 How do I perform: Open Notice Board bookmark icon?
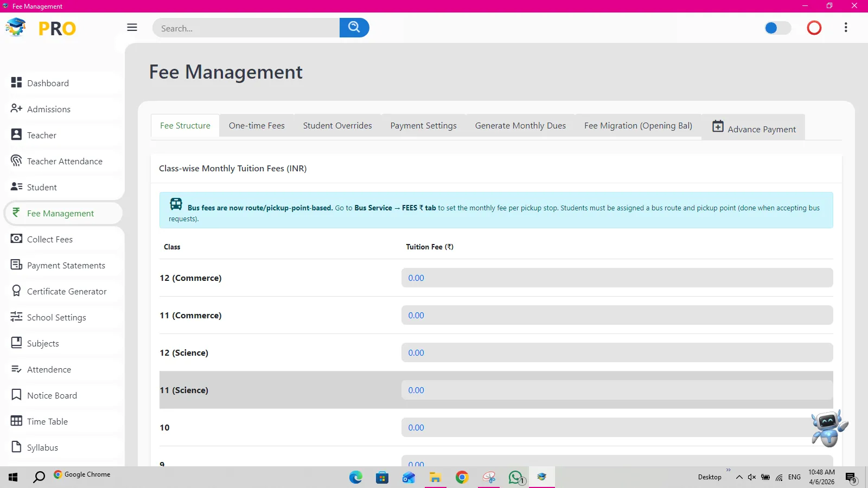pos(16,395)
